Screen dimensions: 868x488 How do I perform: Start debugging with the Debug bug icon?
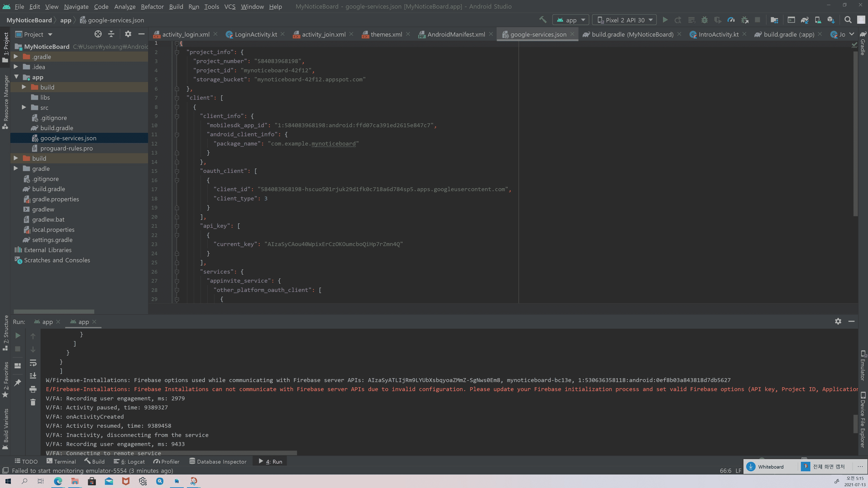pos(704,20)
